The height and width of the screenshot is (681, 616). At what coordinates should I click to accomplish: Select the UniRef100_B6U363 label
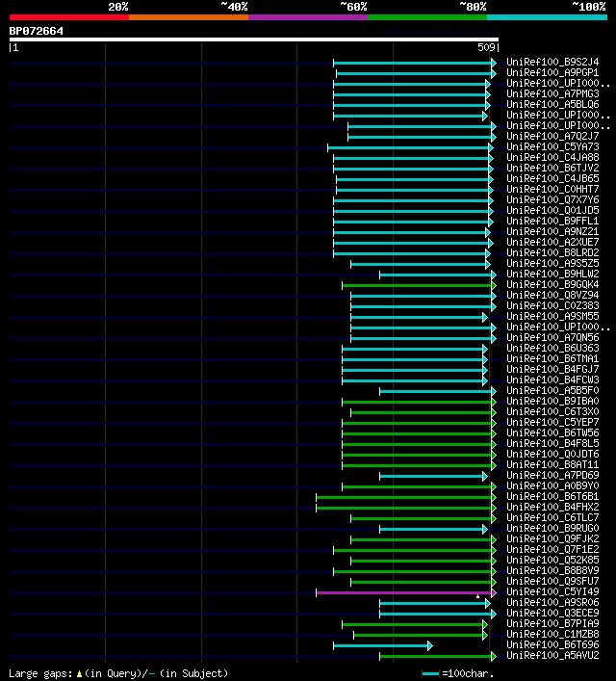pos(552,348)
